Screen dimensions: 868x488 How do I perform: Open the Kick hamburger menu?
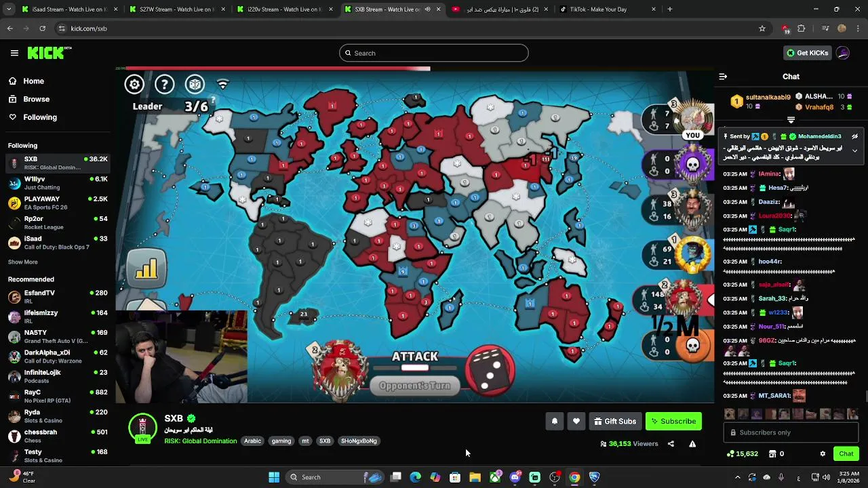tap(14, 53)
